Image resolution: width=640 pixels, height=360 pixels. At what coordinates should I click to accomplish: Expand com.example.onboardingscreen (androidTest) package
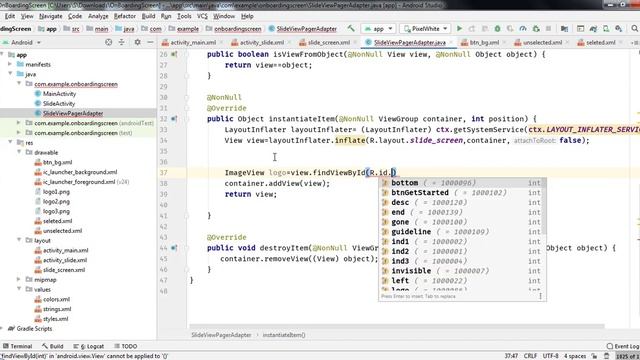click(19, 123)
